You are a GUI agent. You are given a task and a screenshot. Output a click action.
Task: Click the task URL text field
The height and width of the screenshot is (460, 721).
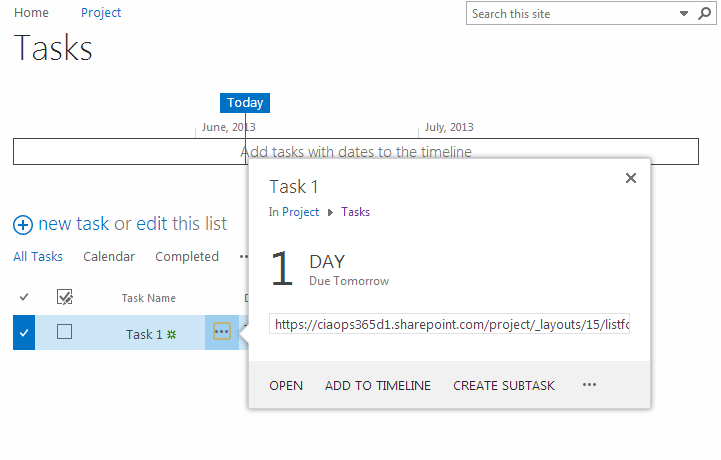pos(449,325)
